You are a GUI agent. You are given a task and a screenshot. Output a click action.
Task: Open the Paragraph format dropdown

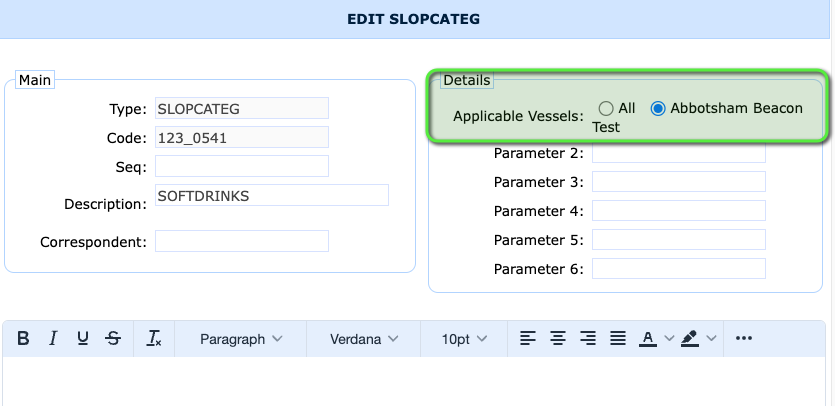click(x=241, y=339)
